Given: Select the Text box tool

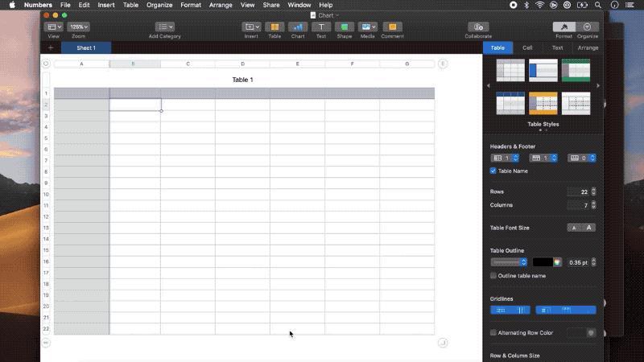Looking at the screenshot, I should click(x=321, y=27).
